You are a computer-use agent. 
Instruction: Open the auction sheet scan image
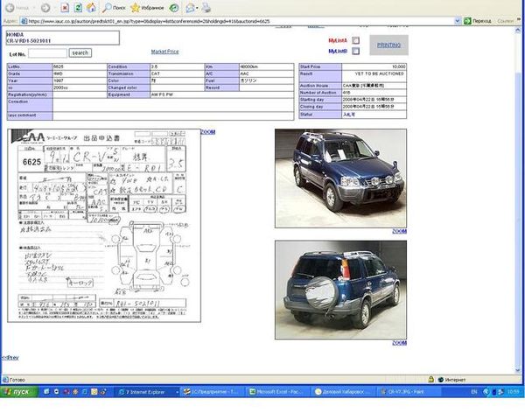[x=104, y=226]
